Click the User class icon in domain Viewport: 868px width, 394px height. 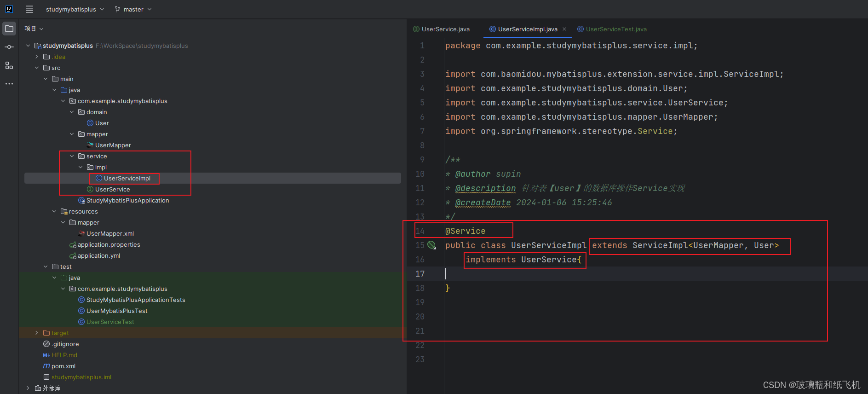click(x=90, y=123)
